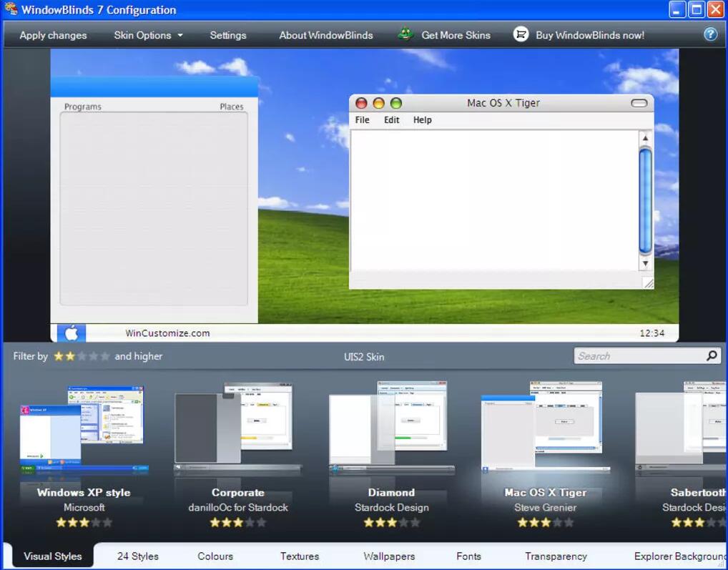
Task: Switch to the Textures tab
Action: coord(300,556)
